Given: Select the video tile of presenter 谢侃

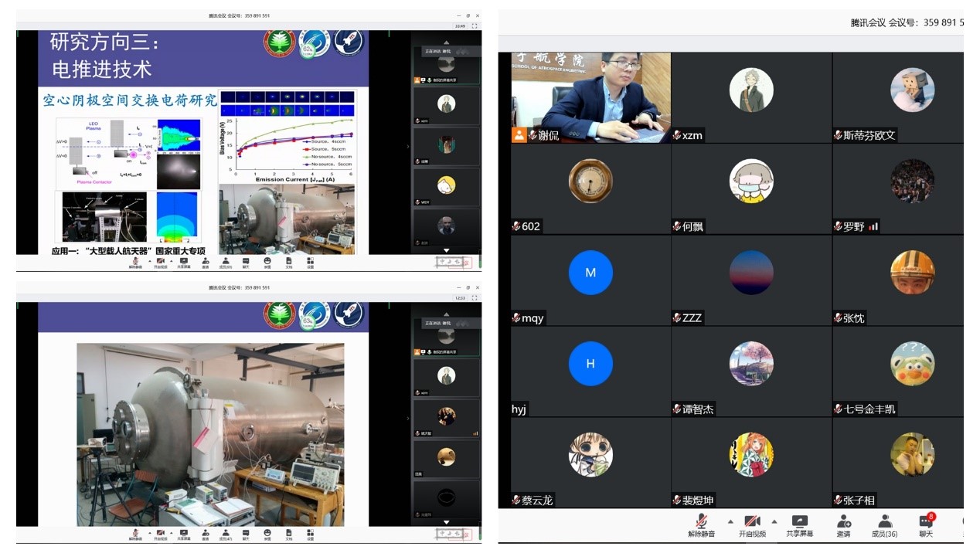Looking at the screenshot, I should tap(590, 97).
